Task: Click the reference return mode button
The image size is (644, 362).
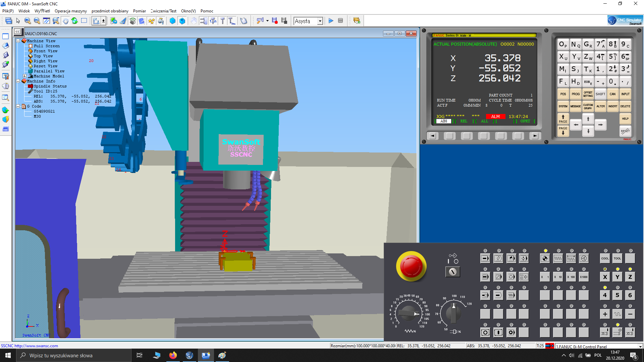Action: point(545,258)
